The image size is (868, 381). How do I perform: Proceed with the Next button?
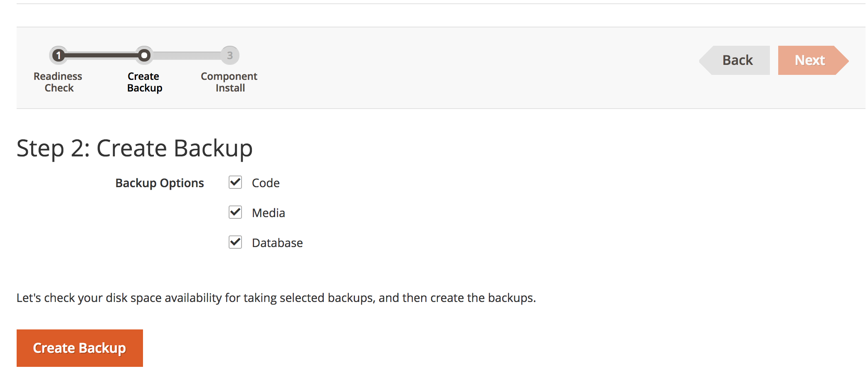coord(813,60)
